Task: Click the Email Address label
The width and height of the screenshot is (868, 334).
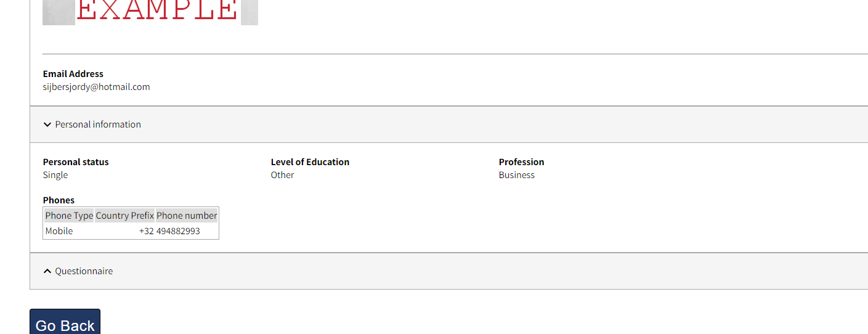Action: pyautogui.click(x=73, y=74)
